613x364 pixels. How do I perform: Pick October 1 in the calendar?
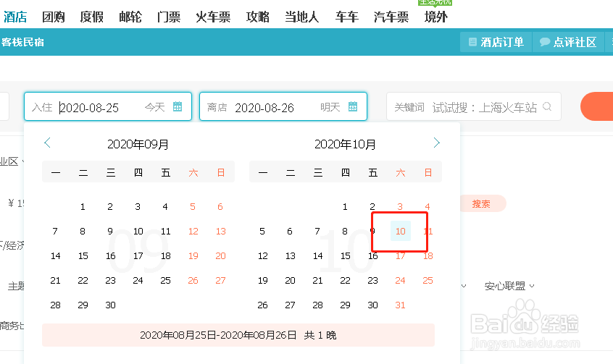[x=345, y=206]
